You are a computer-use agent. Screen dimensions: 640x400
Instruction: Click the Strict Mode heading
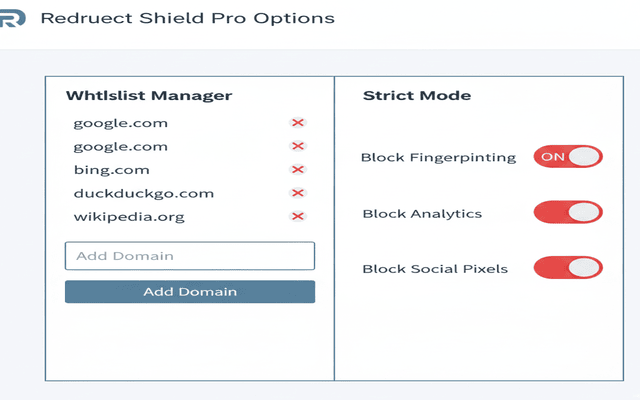coord(417,96)
